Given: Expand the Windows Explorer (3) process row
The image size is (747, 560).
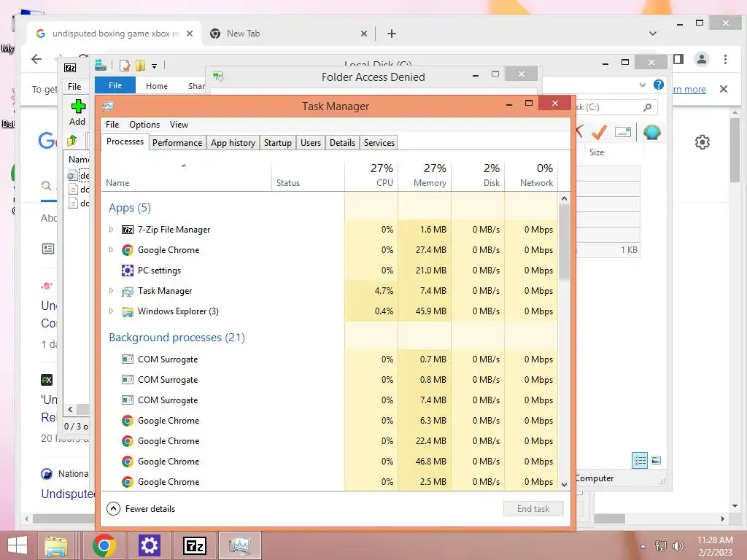Looking at the screenshot, I should [x=111, y=311].
